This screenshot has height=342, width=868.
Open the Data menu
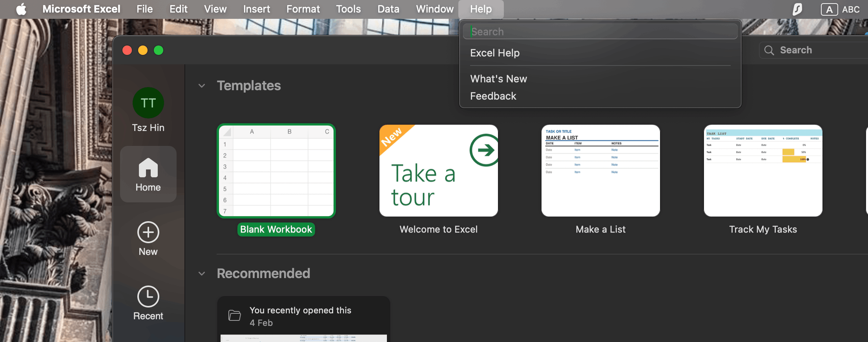click(x=388, y=9)
